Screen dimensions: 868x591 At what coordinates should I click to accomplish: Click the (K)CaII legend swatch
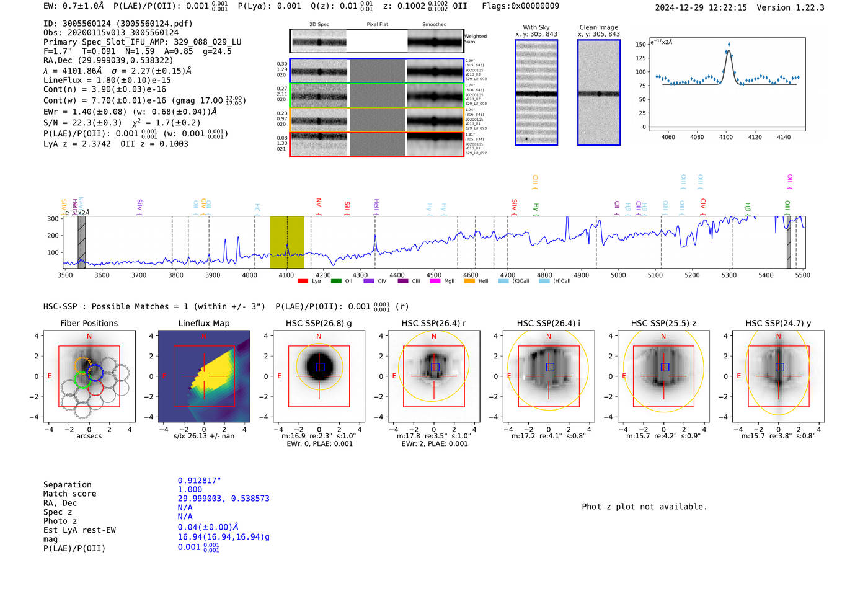tap(503, 282)
